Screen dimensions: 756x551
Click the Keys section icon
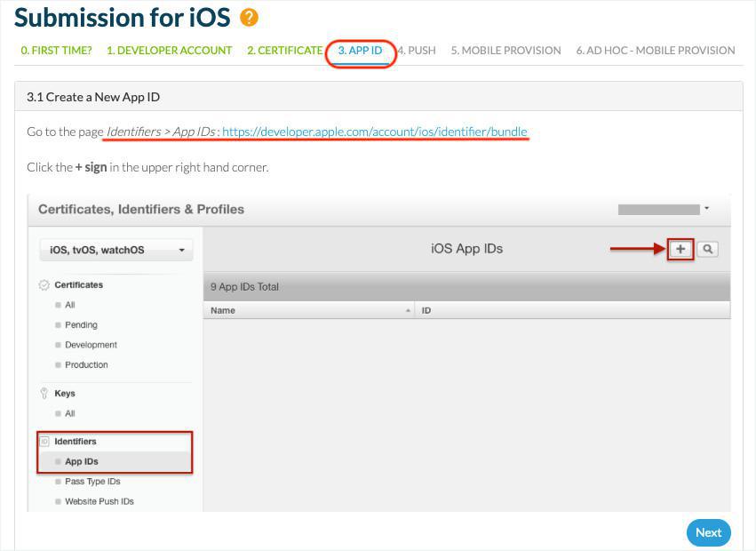[44, 393]
